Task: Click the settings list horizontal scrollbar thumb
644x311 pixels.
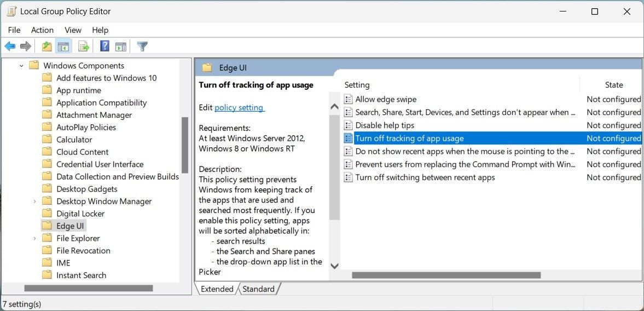Action: click(446, 275)
